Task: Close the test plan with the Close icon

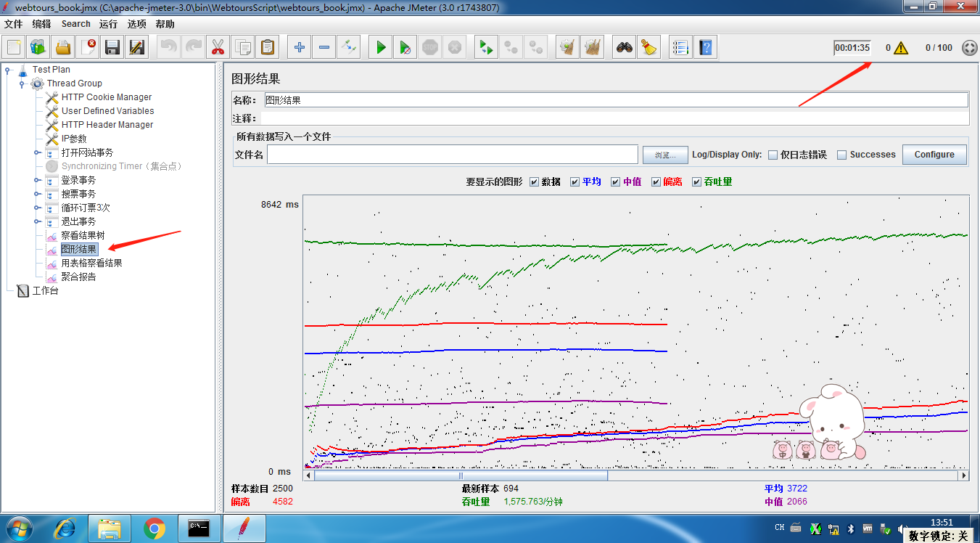Action: click(x=88, y=48)
